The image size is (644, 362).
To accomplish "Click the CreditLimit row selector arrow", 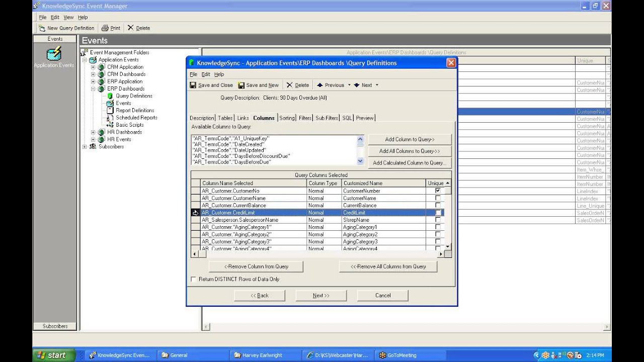I will [x=195, y=213].
